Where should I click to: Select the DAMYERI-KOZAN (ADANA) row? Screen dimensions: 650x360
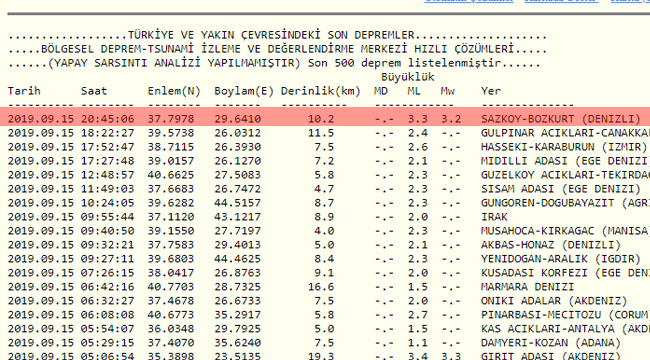[x=325, y=343]
